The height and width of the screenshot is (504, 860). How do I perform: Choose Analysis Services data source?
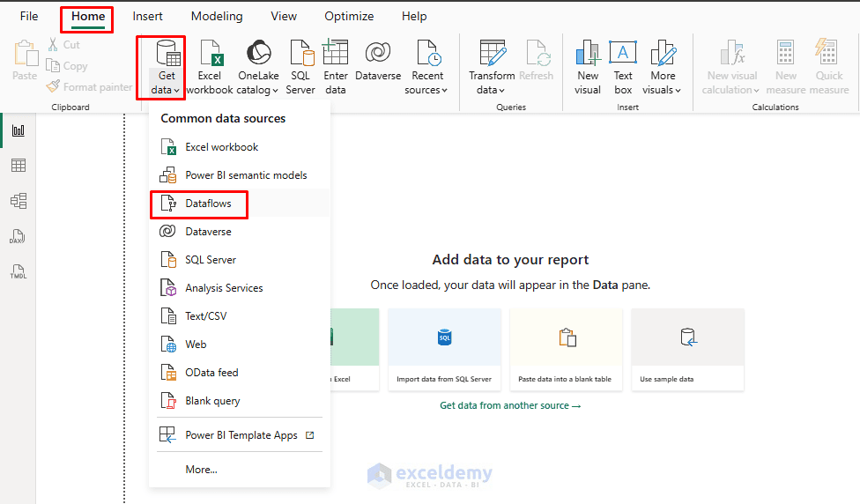pos(240,288)
